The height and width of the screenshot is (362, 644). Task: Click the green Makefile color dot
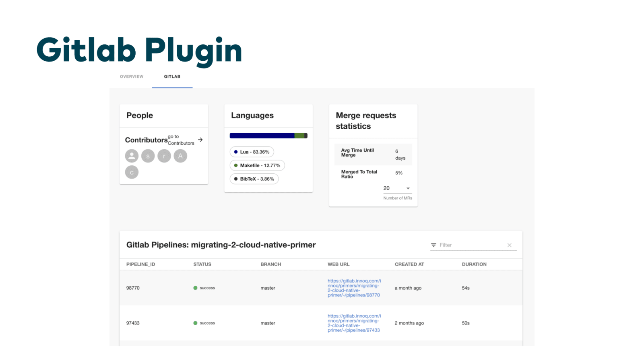[x=236, y=165]
